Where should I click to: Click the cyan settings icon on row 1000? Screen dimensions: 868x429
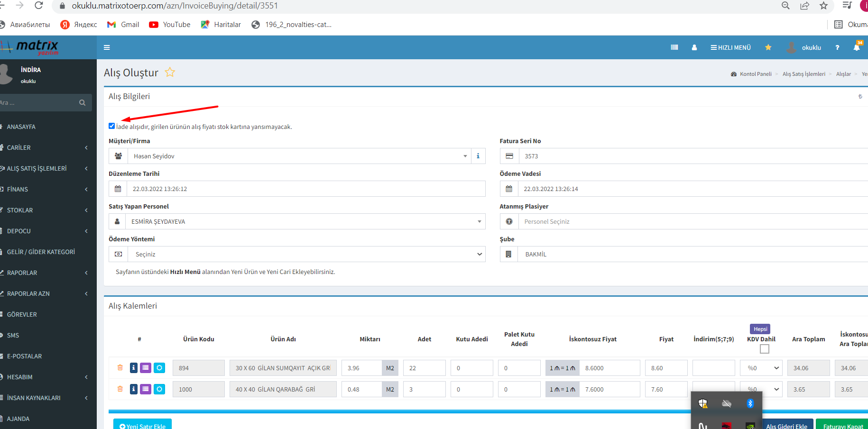click(x=159, y=389)
